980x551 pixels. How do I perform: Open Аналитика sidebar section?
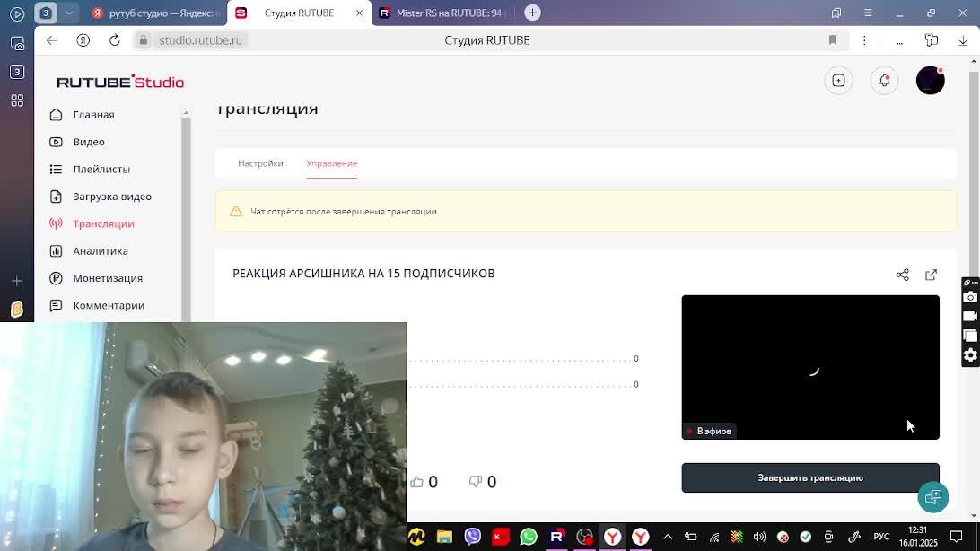coord(100,251)
